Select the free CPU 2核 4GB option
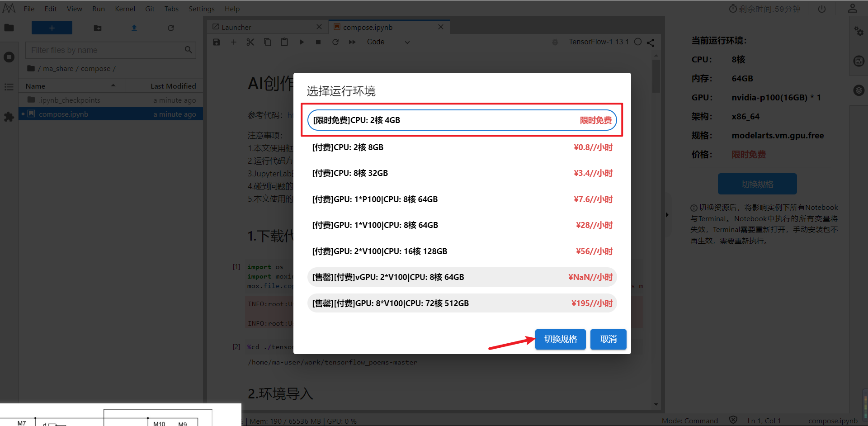The width and height of the screenshot is (868, 426). [462, 120]
